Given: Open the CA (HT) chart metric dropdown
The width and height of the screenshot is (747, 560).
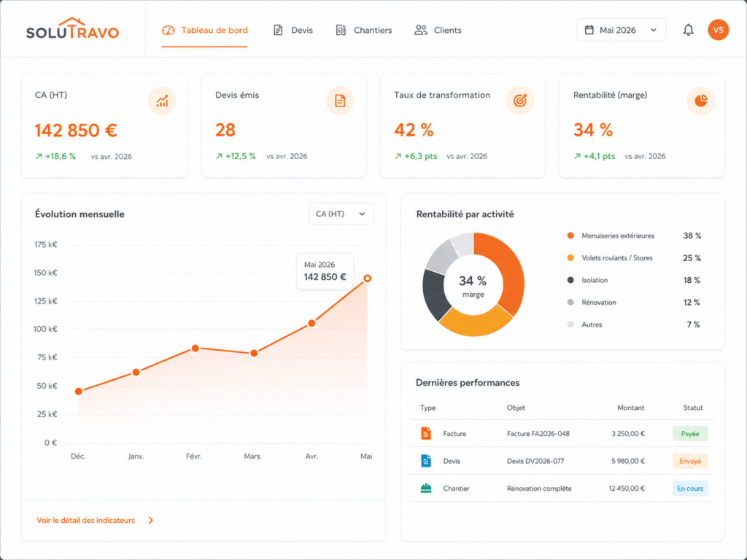Looking at the screenshot, I should click(341, 214).
